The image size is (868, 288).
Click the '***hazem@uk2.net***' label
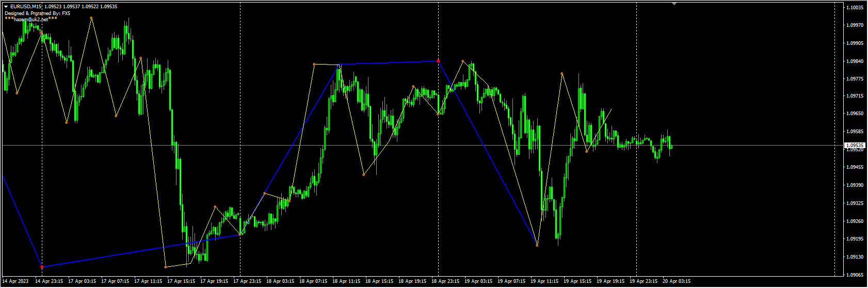click(31, 19)
